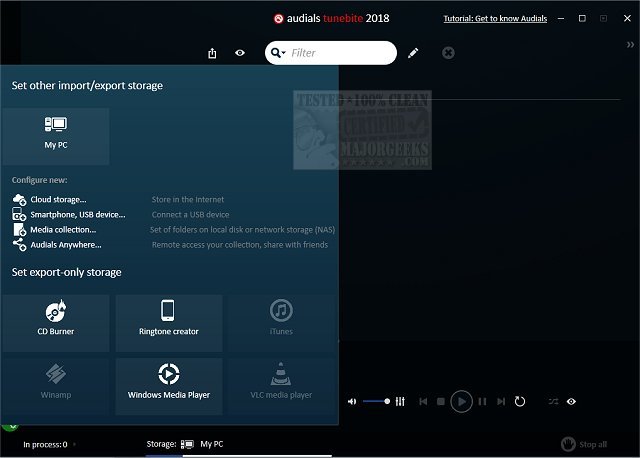Click the Cloud storage icon
This screenshot has height=458, width=640.
click(19, 200)
